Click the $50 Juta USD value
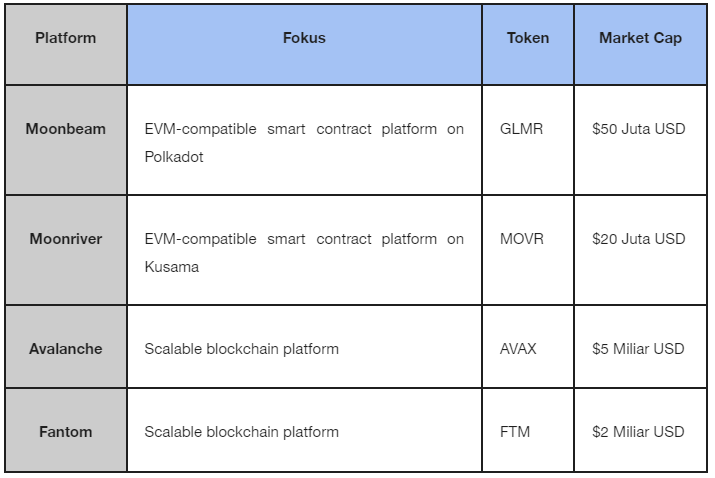The width and height of the screenshot is (715, 478). pos(638,129)
